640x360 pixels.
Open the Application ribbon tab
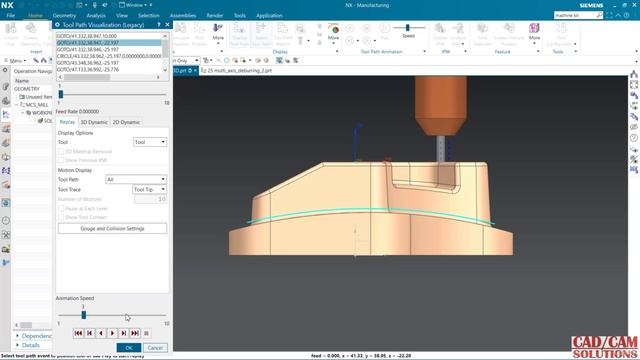(269, 16)
